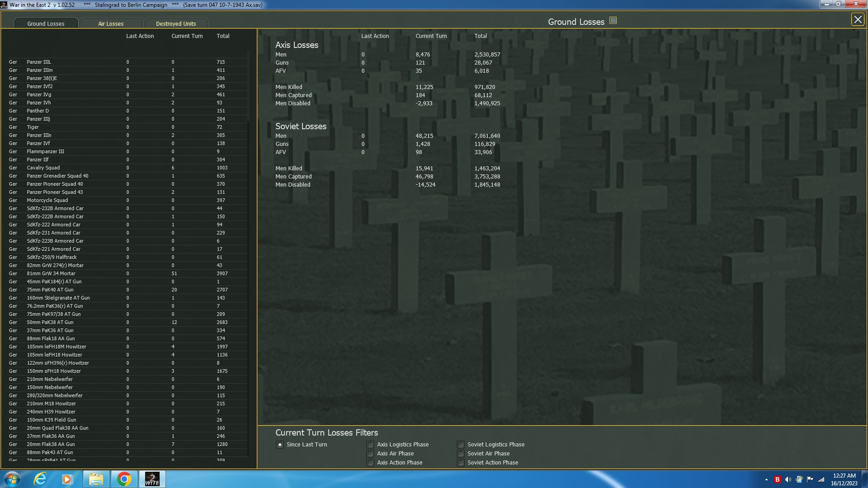Select the Since Last Turn radio button
868x488 pixels.
coord(280,445)
